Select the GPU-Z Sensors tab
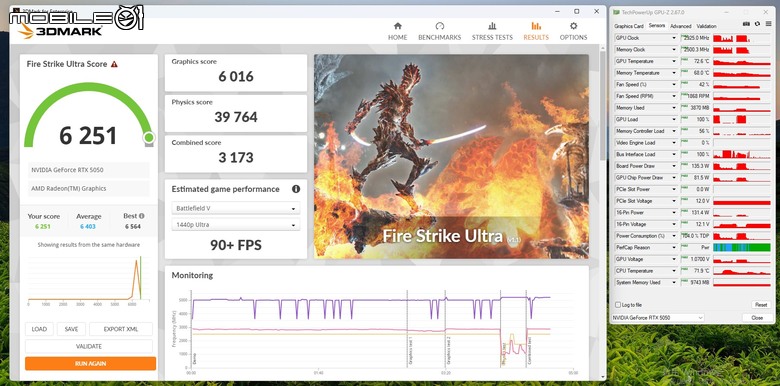Image resolution: width=780 pixels, height=386 pixels. click(657, 26)
